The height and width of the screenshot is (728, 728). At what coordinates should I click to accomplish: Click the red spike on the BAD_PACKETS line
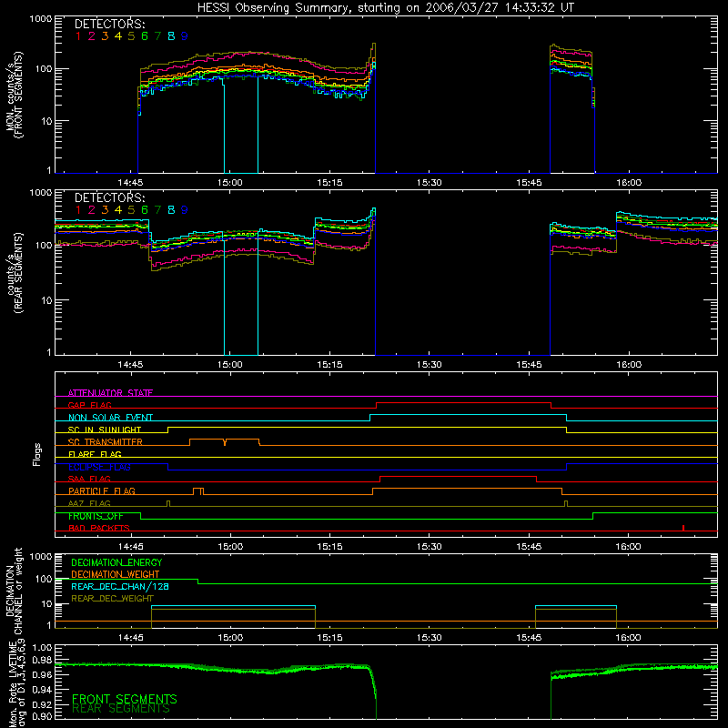pos(683,528)
